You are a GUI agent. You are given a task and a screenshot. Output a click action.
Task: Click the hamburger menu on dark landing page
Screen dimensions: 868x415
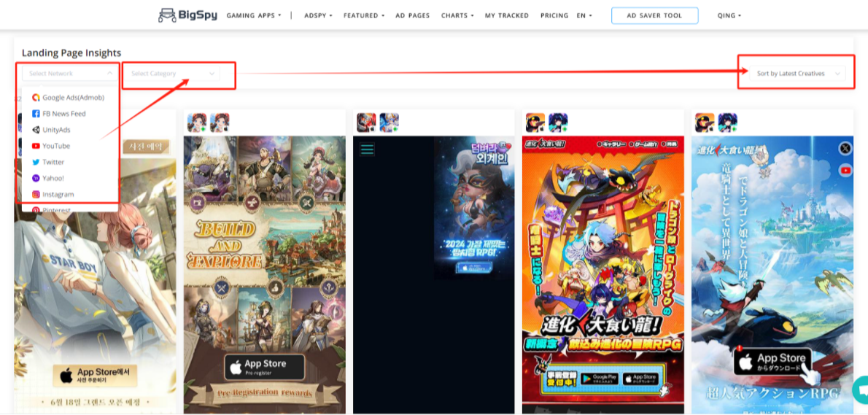point(367,149)
